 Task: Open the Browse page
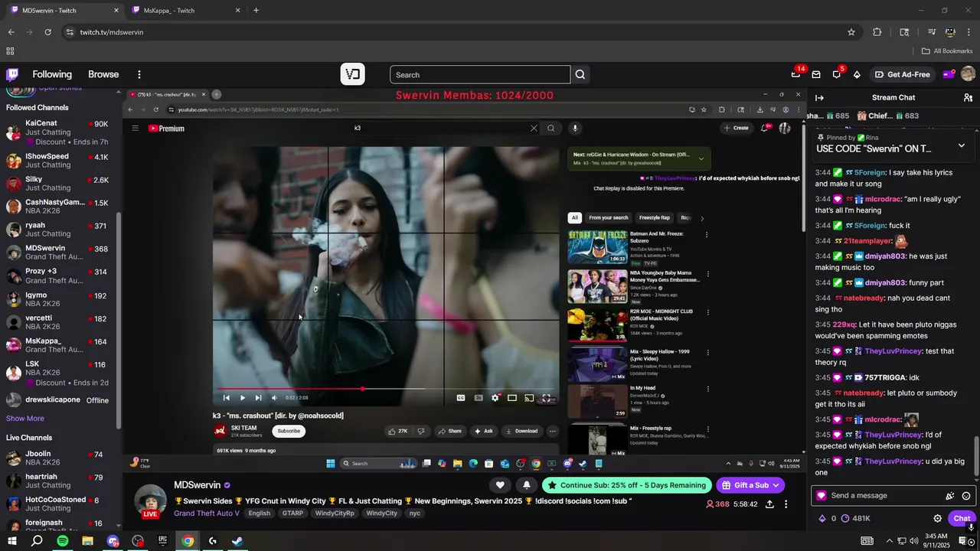[x=103, y=74]
